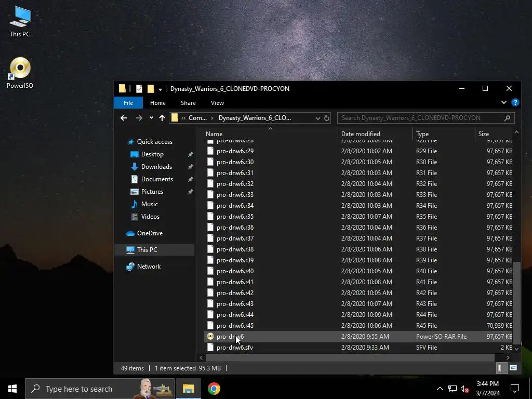Expand the ribbon with the chevron

(x=504, y=102)
